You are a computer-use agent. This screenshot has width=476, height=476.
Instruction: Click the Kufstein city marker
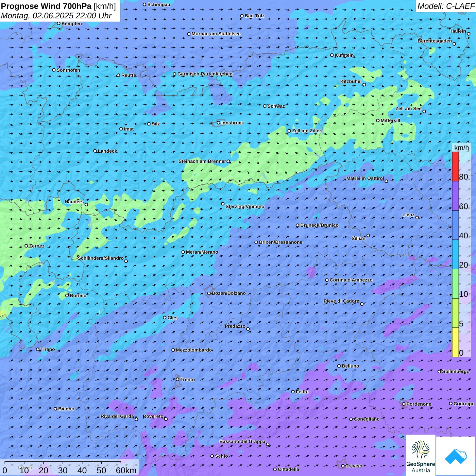[332, 55]
